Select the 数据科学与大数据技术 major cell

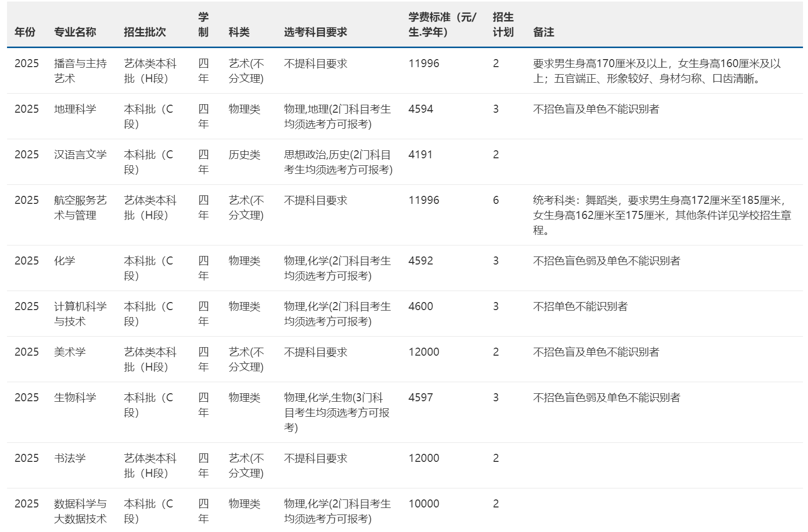pyautogui.click(x=81, y=511)
